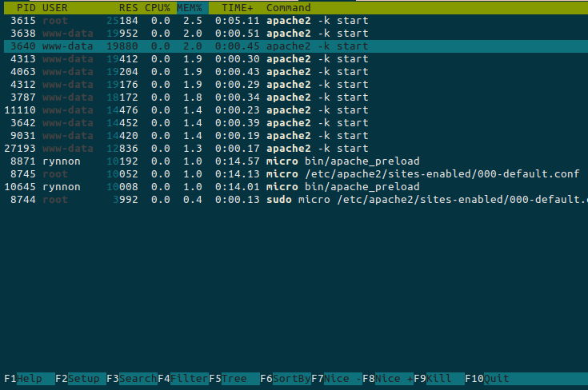The height and width of the screenshot is (390, 588).
Task: Click F10 Quit to exit htop
Action: tap(486, 378)
